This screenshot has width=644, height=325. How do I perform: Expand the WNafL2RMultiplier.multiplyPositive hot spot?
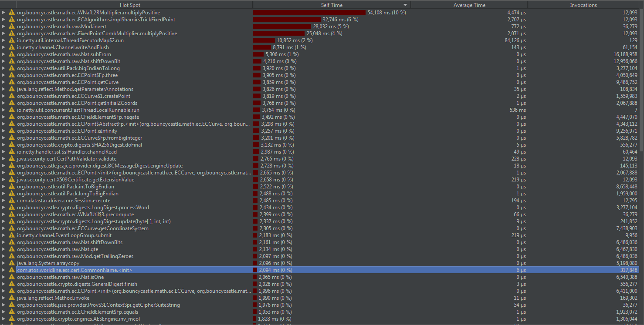point(3,12)
